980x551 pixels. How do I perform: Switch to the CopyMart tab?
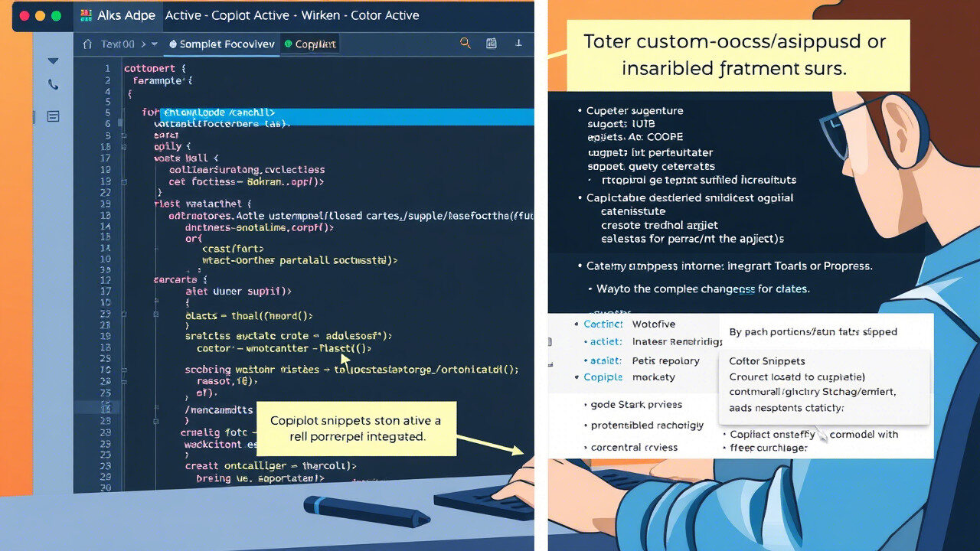click(315, 44)
